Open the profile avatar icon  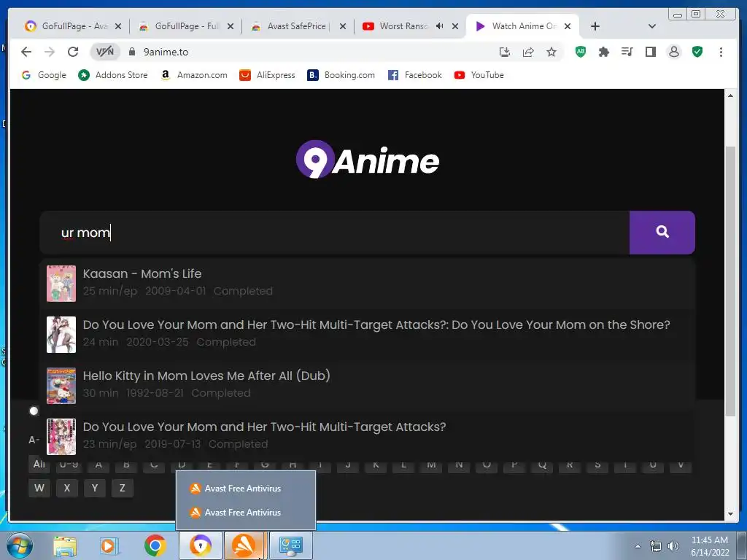(673, 52)
